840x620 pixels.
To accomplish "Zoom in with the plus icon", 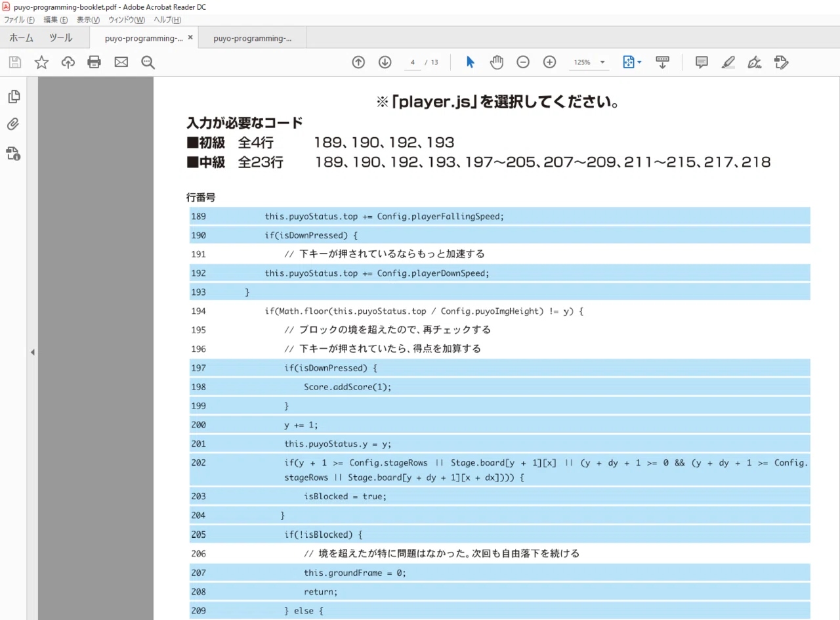I will (x=550, y=62).
